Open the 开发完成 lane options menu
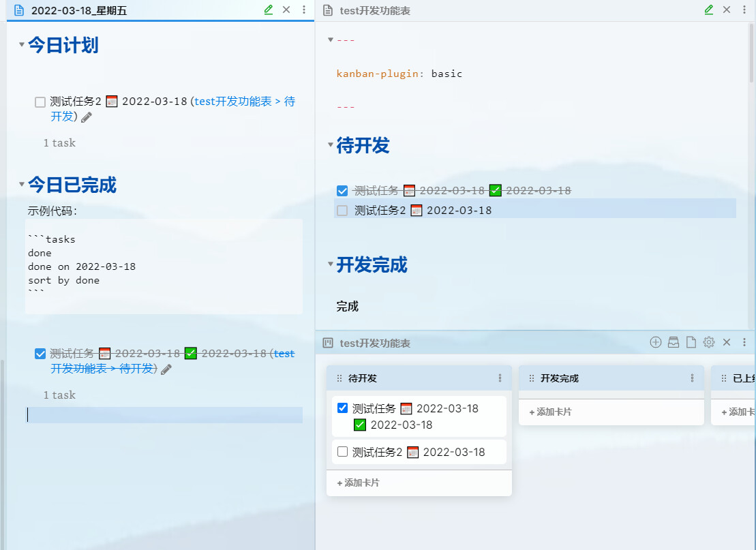Viewport: 756px width, 550px height. (692, 378)
